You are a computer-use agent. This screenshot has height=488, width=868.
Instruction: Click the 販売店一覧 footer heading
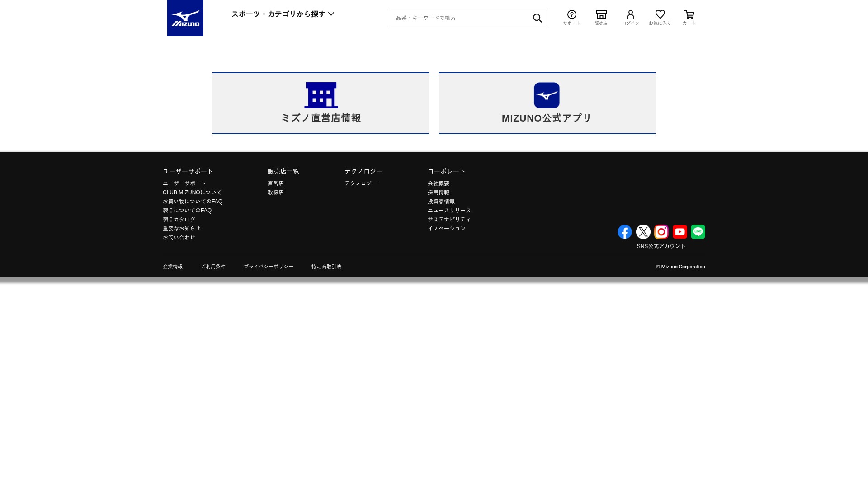point(283,171)
